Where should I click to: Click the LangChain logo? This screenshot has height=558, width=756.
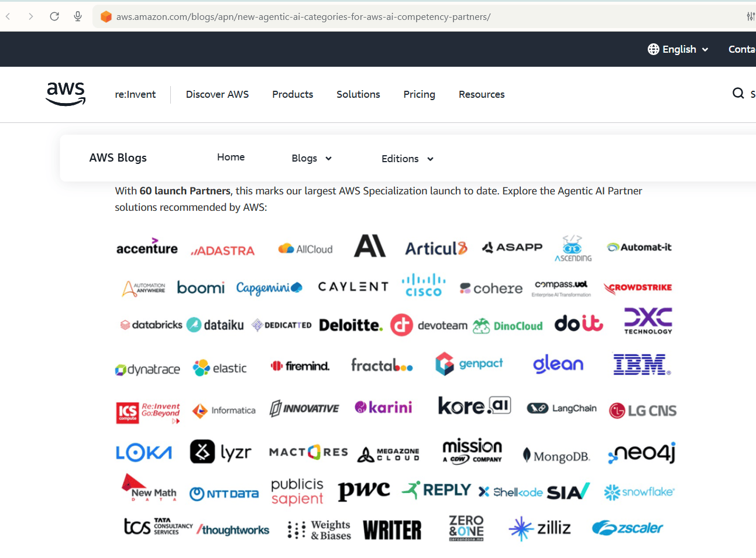point(562,408)
